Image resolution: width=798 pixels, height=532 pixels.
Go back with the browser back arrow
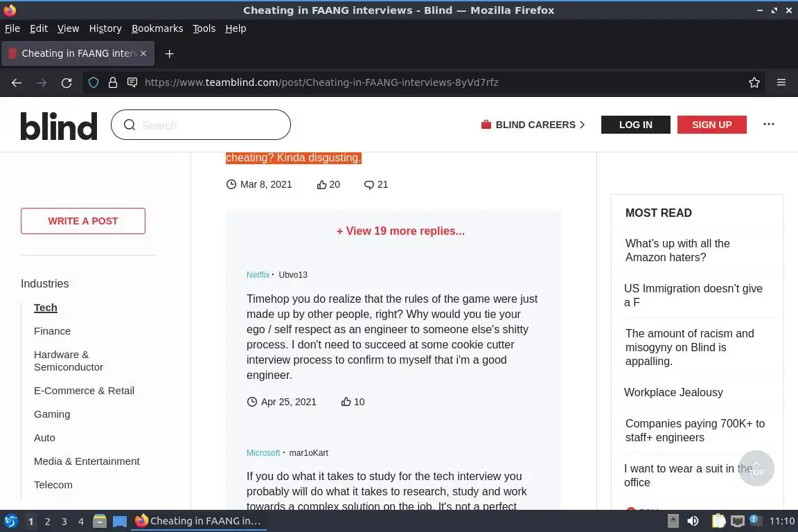coord(17,82)
